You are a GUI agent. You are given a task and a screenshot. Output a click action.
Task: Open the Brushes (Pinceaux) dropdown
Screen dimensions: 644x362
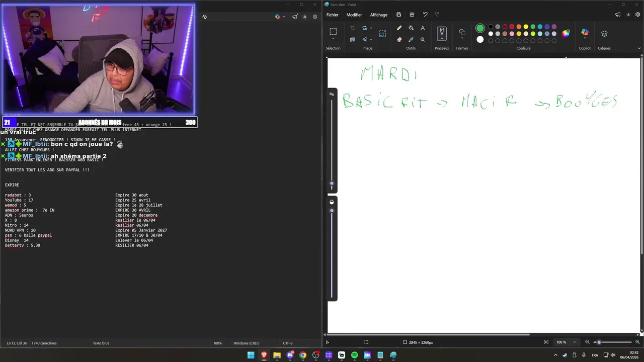coord(442,38)
